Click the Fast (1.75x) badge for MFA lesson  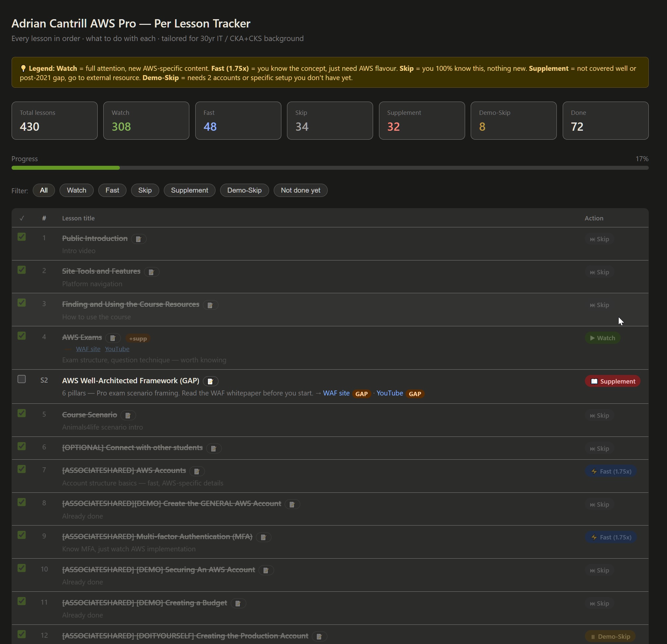611,537
